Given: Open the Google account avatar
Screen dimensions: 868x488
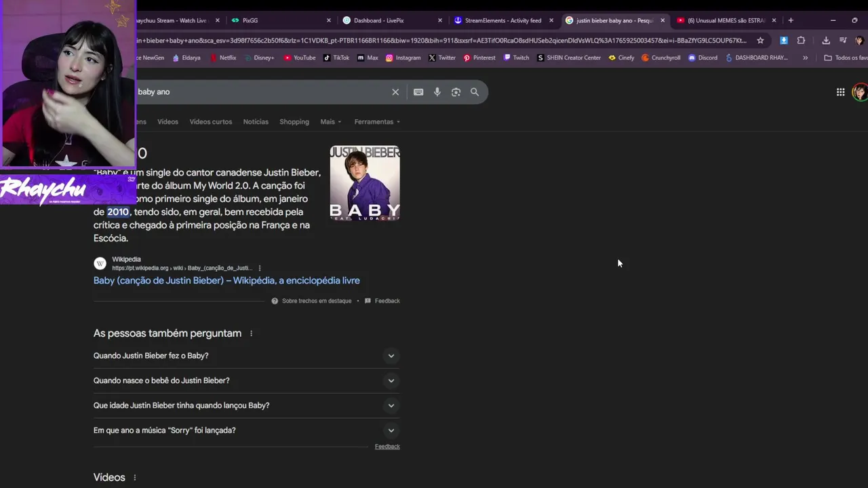Looking at the screenshot, I should coord(860,92).
